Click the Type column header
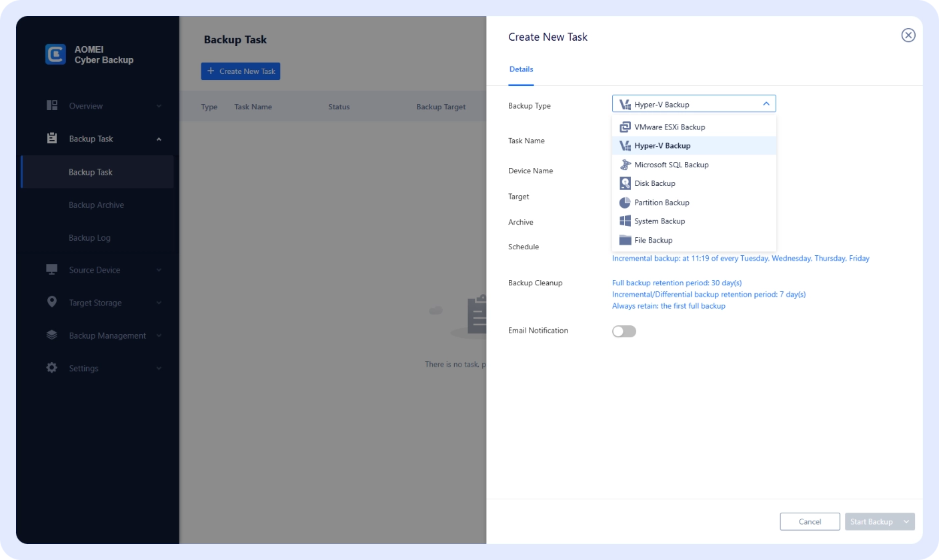Image resolution: width=939 pixels, height=560 pixels. click(x=209, y=107)
